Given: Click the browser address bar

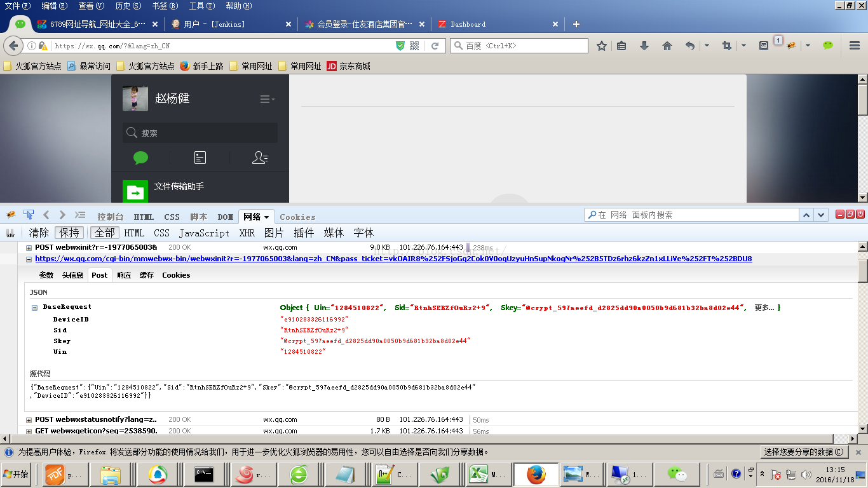Looking at the screenshot, I should click(222, 46).
